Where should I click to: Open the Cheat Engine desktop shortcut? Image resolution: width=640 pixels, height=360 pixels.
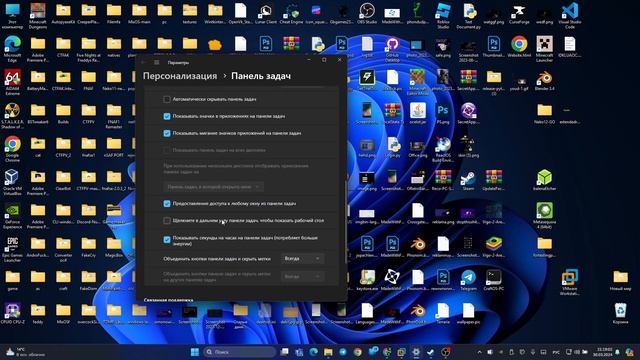pyautogui.click(x=291, y=14)
